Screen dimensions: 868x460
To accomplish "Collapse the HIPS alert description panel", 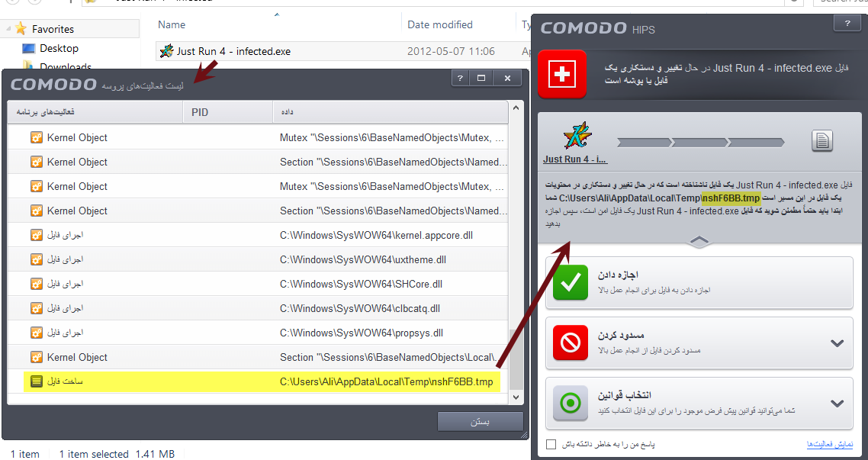I will click(x=699, y=241).
